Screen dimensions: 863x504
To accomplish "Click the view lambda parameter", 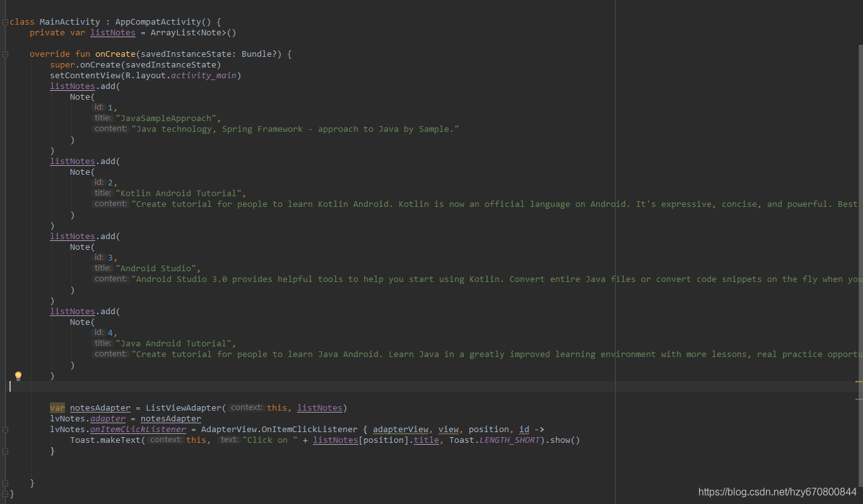I will coord(449,430).
